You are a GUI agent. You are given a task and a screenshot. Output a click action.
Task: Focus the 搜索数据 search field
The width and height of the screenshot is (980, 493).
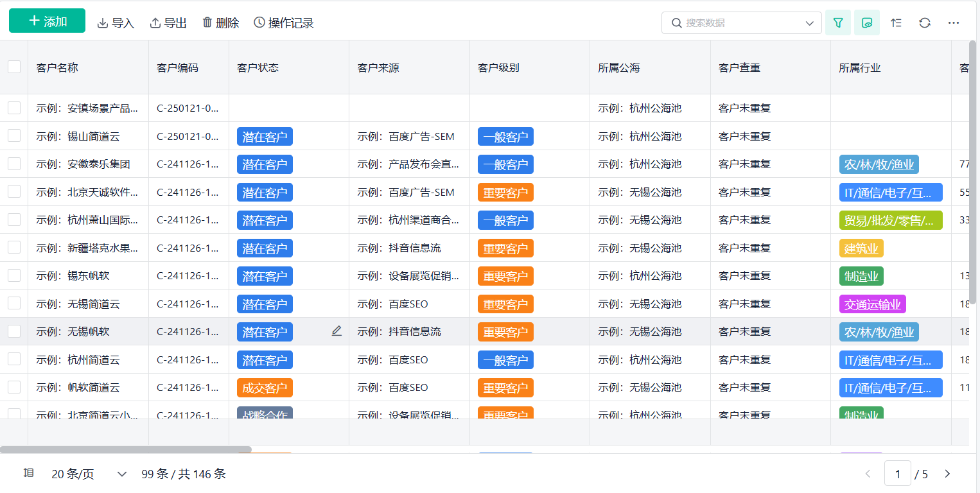pyautogui.click(x=742, y=22)
